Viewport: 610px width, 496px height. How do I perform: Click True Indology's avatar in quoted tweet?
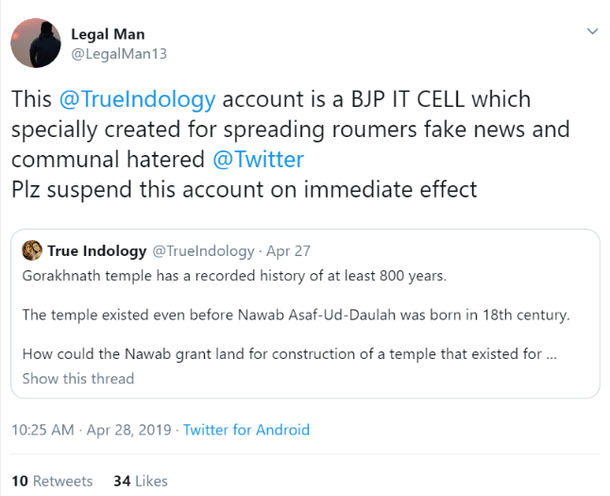point(32,251)
